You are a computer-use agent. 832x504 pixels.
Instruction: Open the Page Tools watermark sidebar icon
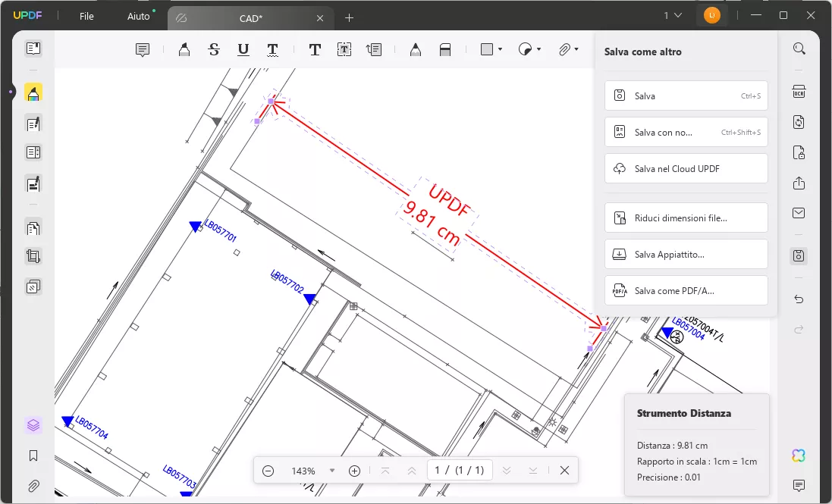point(33,286)
